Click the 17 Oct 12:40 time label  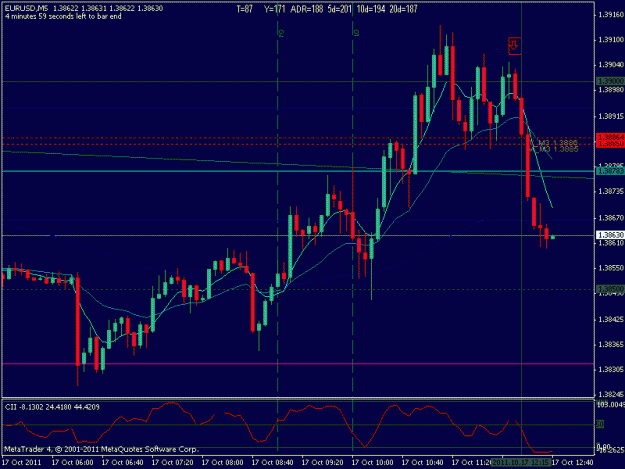[573, 463]
